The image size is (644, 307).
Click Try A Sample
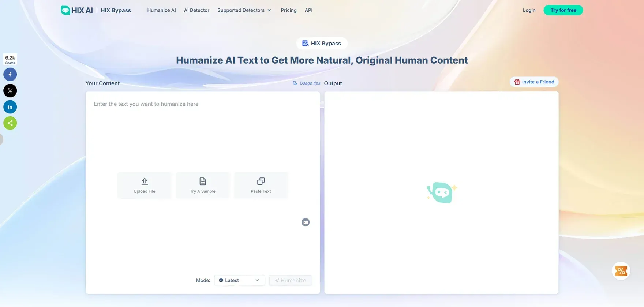tap(203, 185)
